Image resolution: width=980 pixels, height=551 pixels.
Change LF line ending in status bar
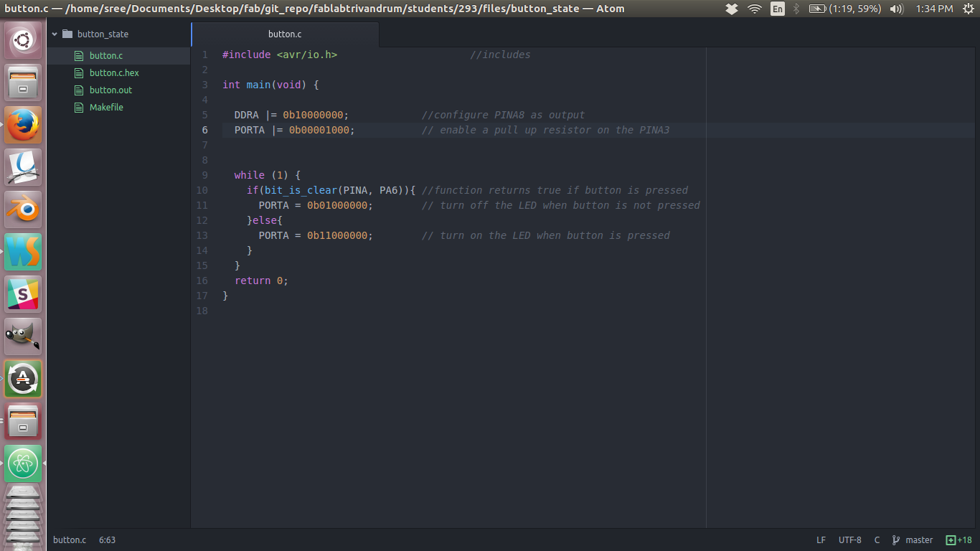pos(821,540)
